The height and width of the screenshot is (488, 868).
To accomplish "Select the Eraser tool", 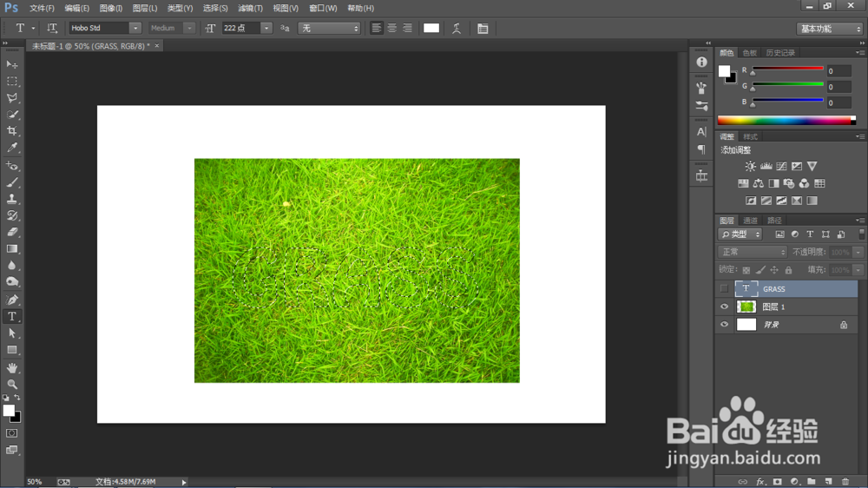I will click(x=11, y=232).
